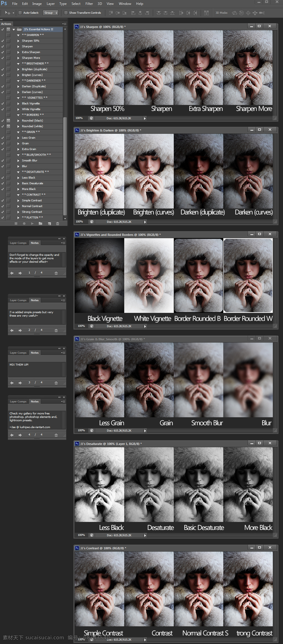Viewport: 283px width, 644px height.
Task: Click the begin recording circle in Actions panel
Action: tap(24, 223)
